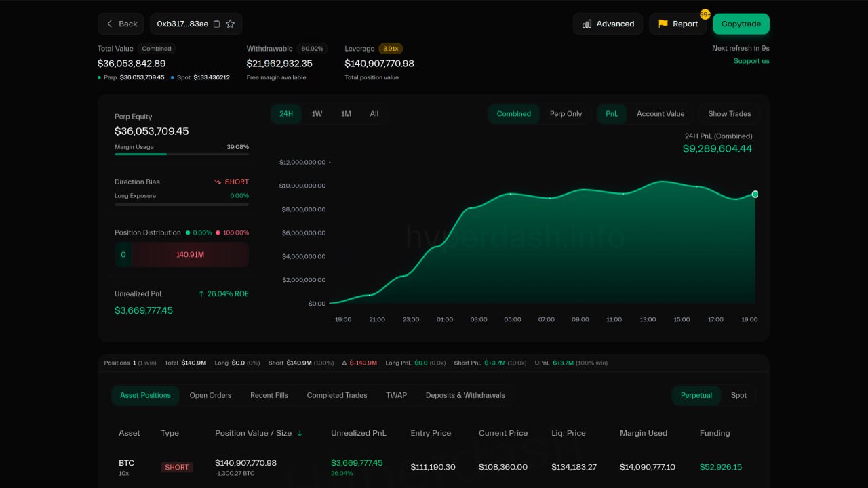Click the 99+ notification badge

pyautogui.click(x=705, y=14)
